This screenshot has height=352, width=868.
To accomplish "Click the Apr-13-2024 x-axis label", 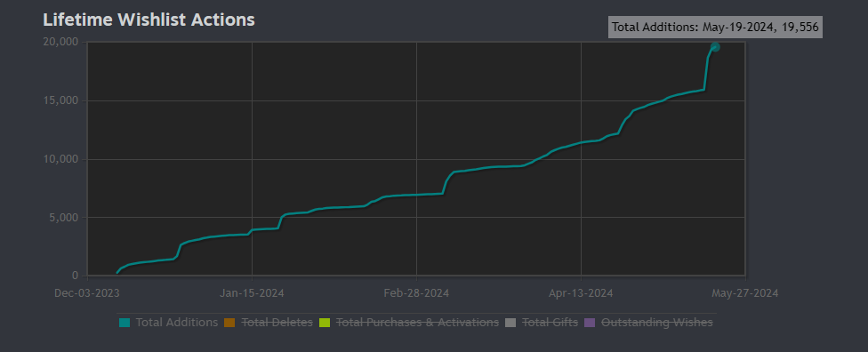I will 581,293.
